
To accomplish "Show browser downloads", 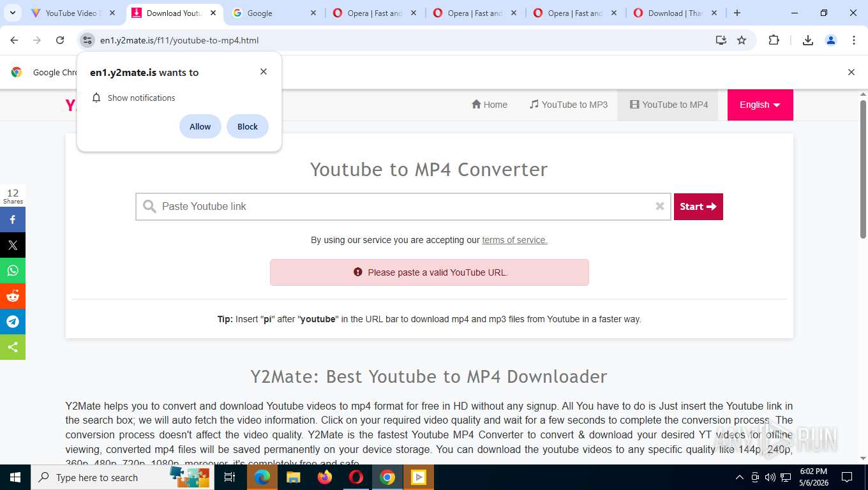I will [808, 40].
